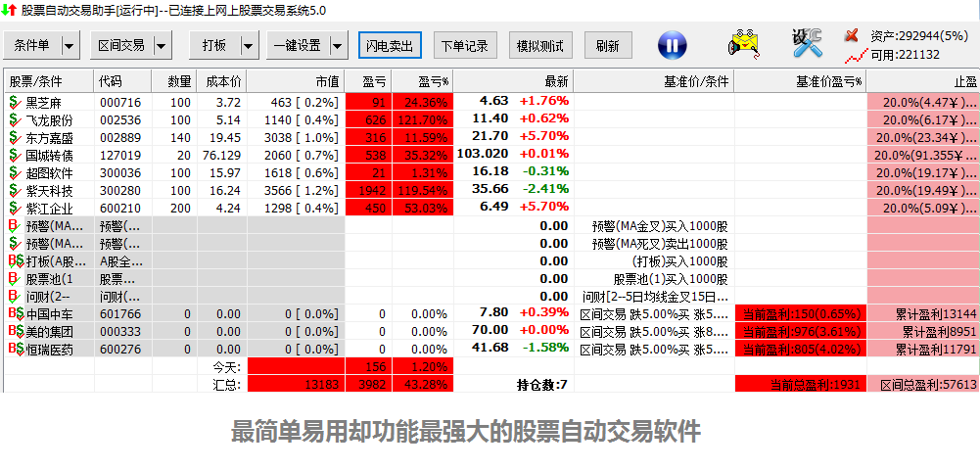Click the sell icon beside 紫江企业
The image size is (980, 470).
[15, 208]
